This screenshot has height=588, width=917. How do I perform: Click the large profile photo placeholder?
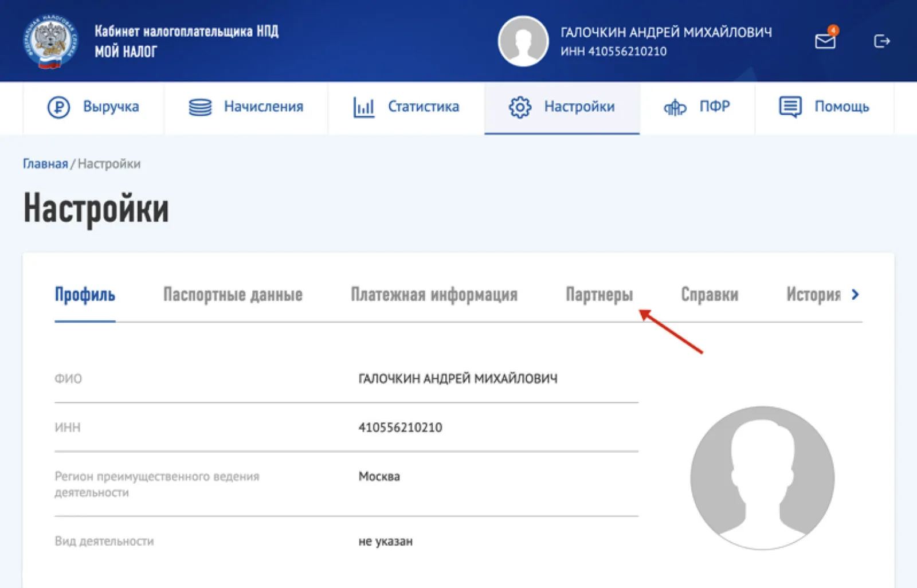[x=762, y=478]
